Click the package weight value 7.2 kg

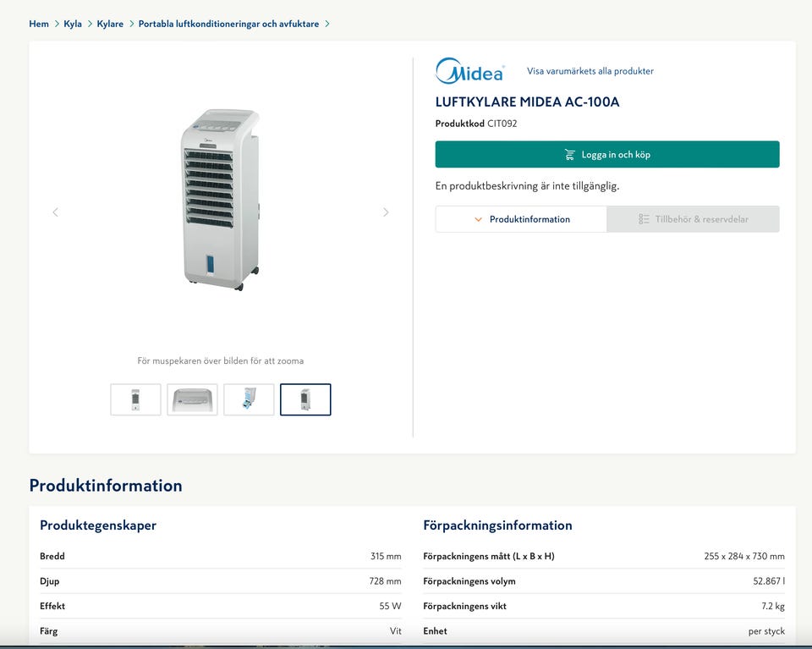pyautogui.click(x=773, y=606)
